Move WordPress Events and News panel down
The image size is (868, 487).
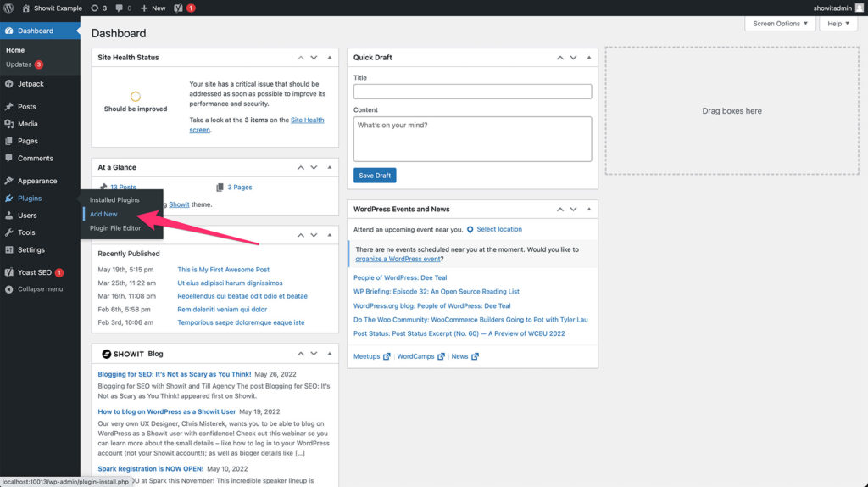click(573, 209)
